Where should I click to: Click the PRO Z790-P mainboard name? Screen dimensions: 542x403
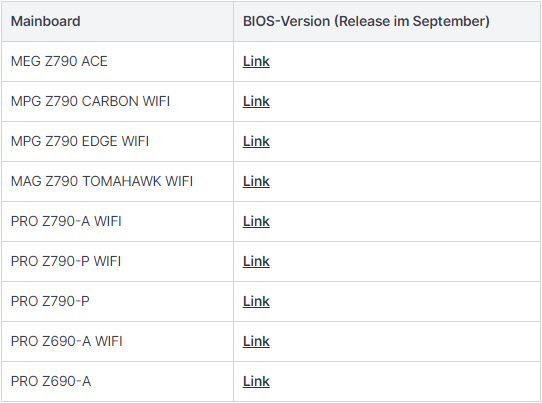tap(50, 301)
